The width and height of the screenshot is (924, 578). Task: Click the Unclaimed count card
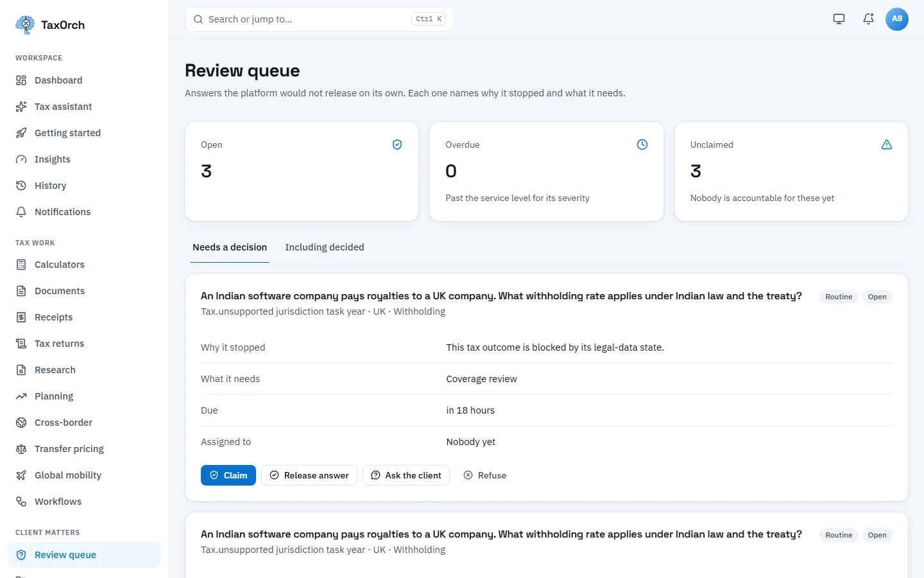point(791,171)
